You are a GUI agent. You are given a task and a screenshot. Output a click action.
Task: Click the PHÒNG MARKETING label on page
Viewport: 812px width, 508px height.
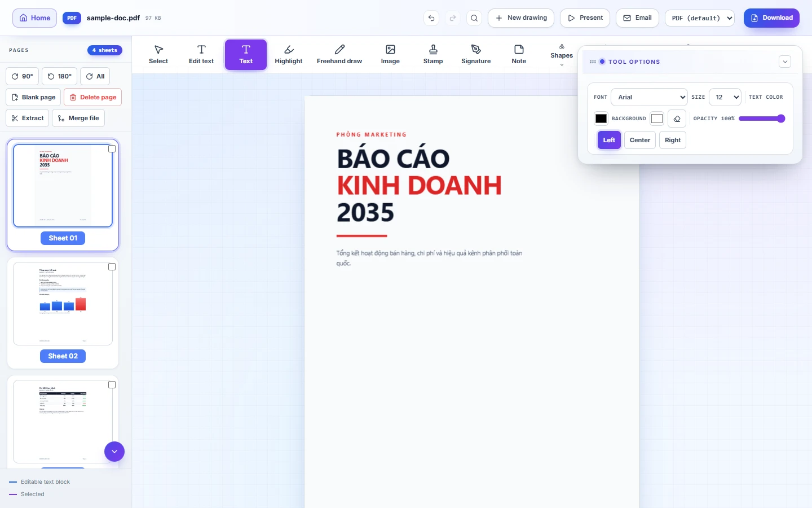pyautogui.click(x=372, y=134)
